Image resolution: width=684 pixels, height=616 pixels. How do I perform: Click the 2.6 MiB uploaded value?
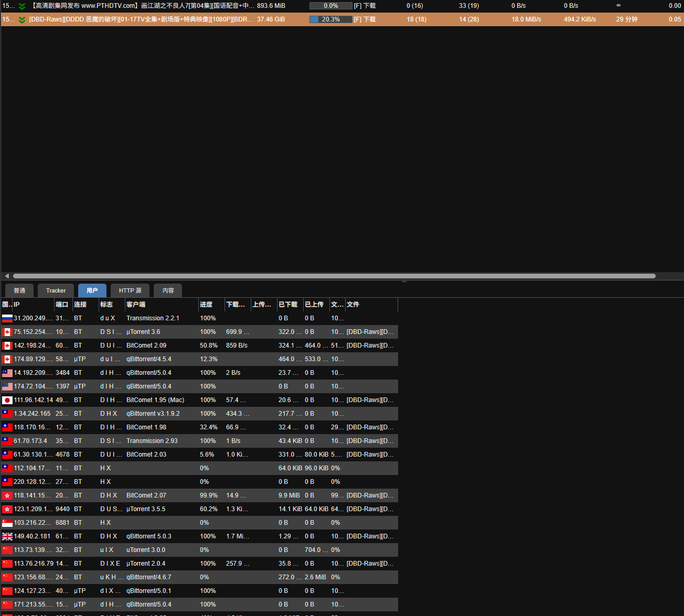click(315, 577)
